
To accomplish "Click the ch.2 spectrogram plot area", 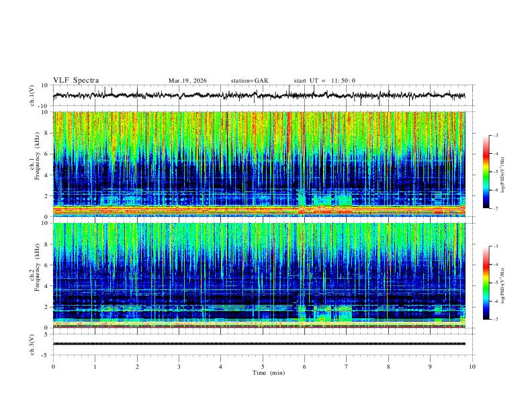I will [259, 275].
